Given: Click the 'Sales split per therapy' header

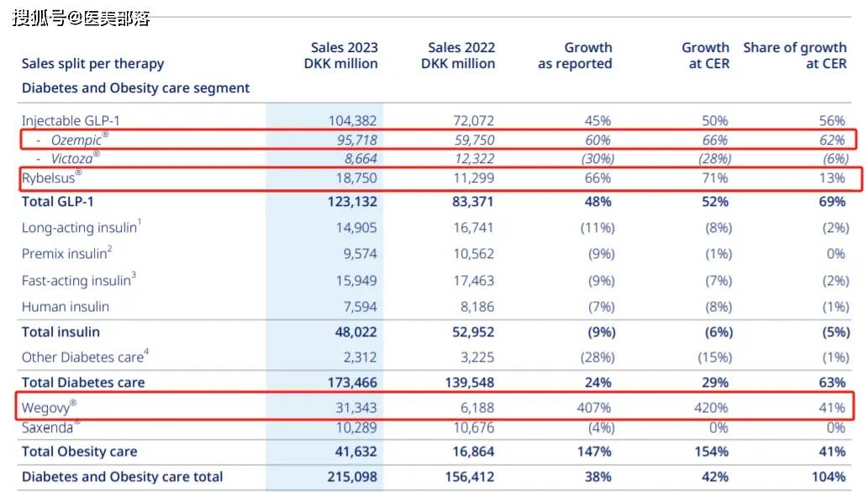Looking at the screenshot, I should tap(92, 64).
